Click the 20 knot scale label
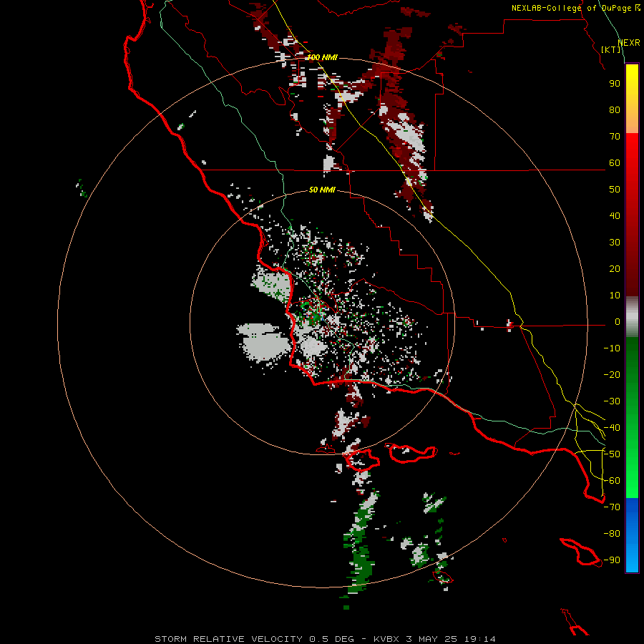This screenshot has height=644, width=644. tap(615, 269)
